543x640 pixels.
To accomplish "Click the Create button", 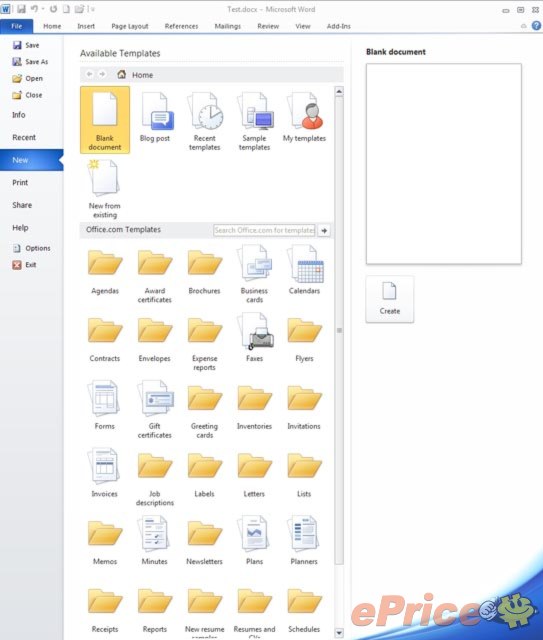I will click(390, 300).
